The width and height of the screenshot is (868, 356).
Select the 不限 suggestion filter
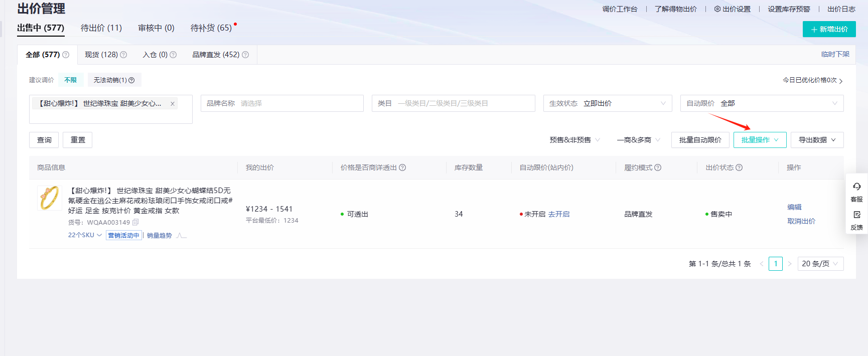coord(71,80)
